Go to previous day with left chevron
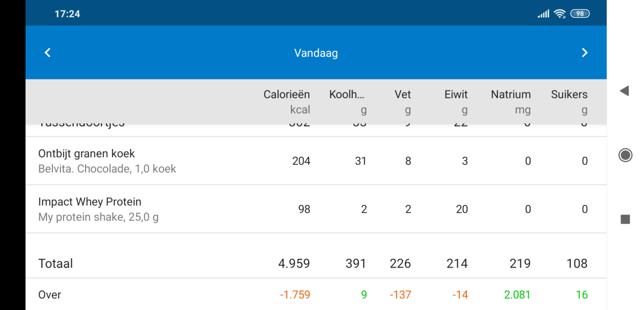Viewport: 644px width, 310px height. tap(47, 53)
